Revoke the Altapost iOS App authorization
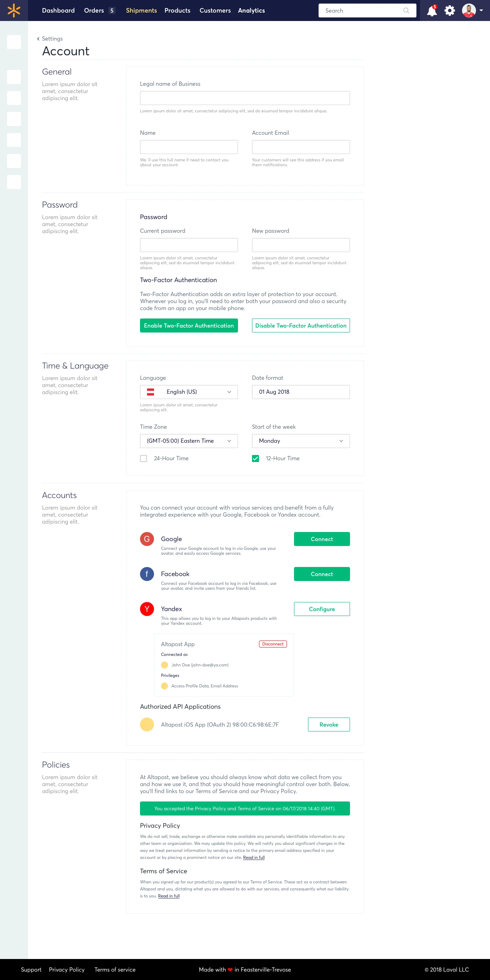The height and width of the screenshot is (980, 490). (x=329, y=724)
